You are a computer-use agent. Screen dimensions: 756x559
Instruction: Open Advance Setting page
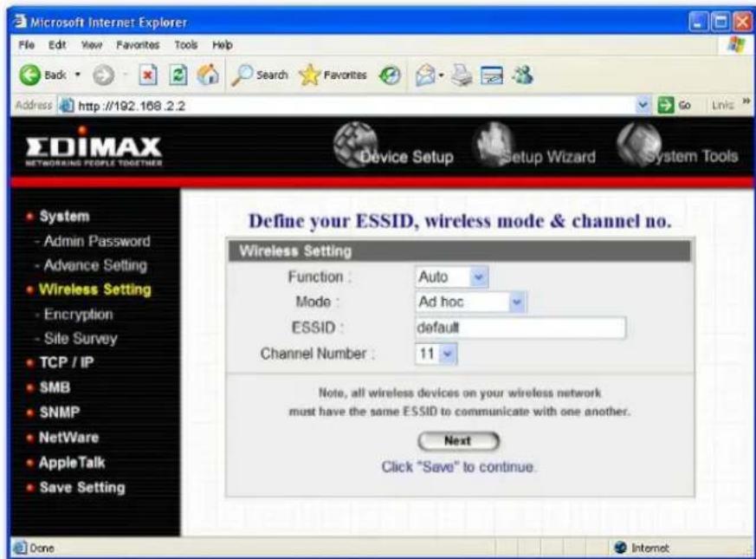coord(95,265)
